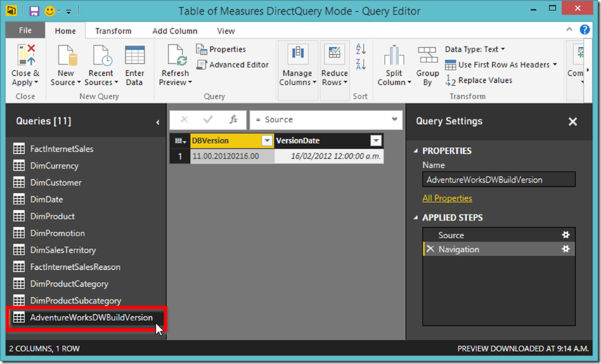Collapse the PROPERTIES section
The width and height of the screenshot is (601, 364).
(x=416, y=151)
